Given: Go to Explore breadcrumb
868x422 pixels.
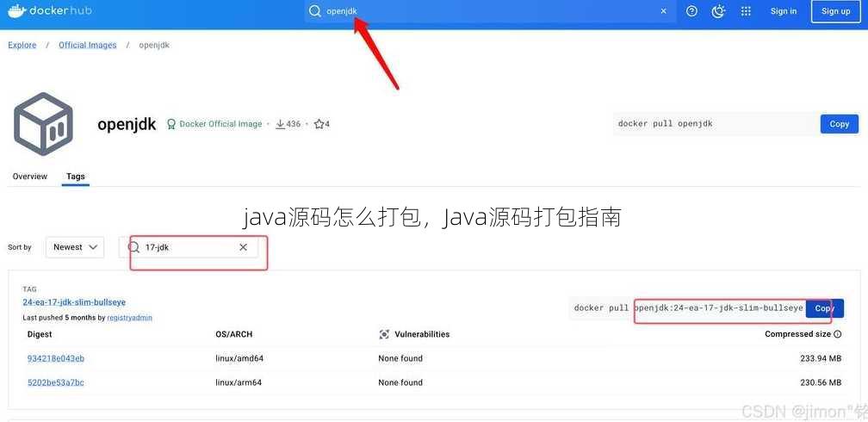Looking at the screenshot, I should click(x=22, y=45).
